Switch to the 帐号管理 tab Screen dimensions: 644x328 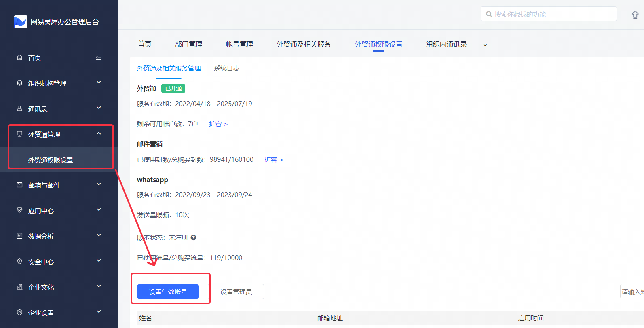tap(239, 44)
